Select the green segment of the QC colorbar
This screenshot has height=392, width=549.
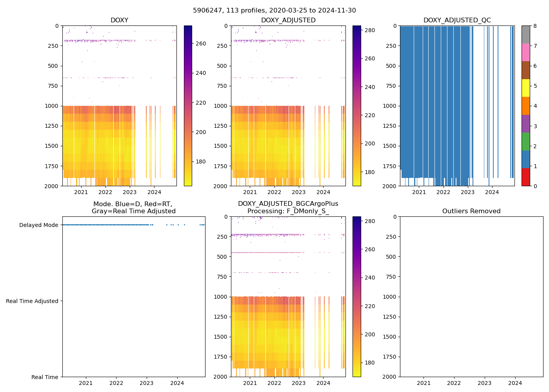525,141
